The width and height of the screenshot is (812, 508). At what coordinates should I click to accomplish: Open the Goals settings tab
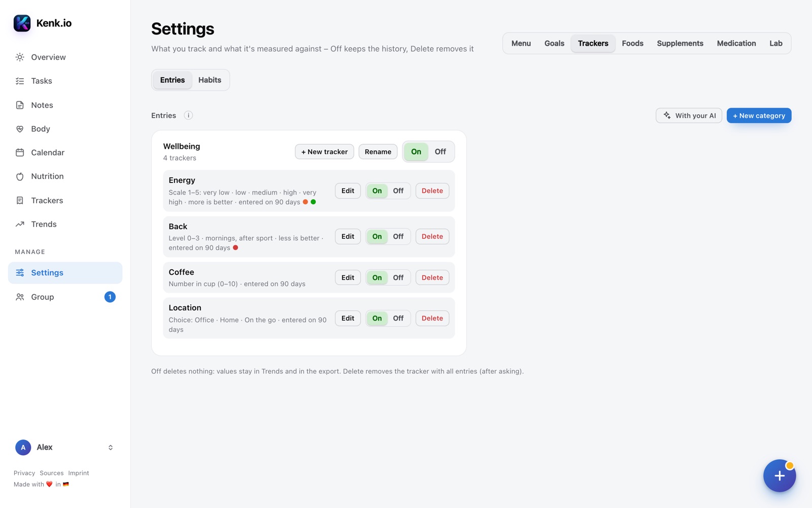point(554,44)
